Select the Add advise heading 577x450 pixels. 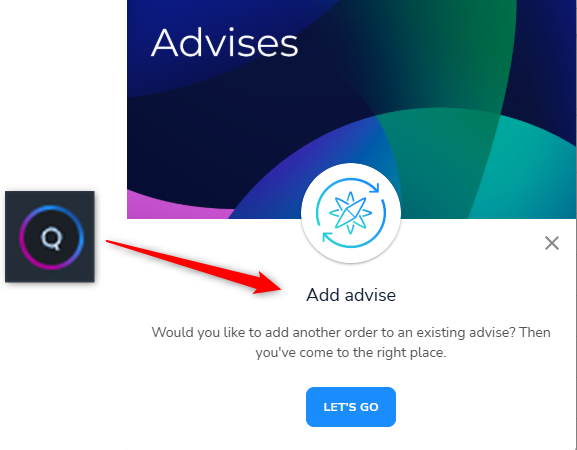(x=351, y=295)
